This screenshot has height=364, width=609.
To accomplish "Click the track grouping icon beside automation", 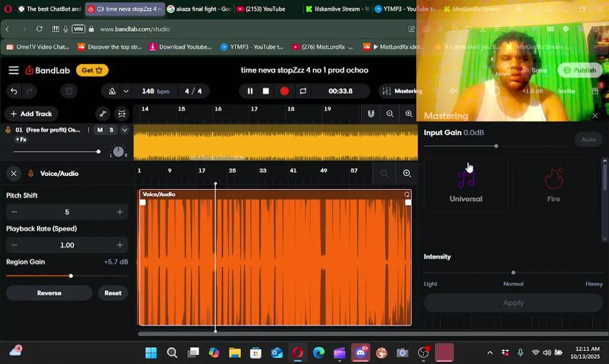I will click(x=122, y=114).
